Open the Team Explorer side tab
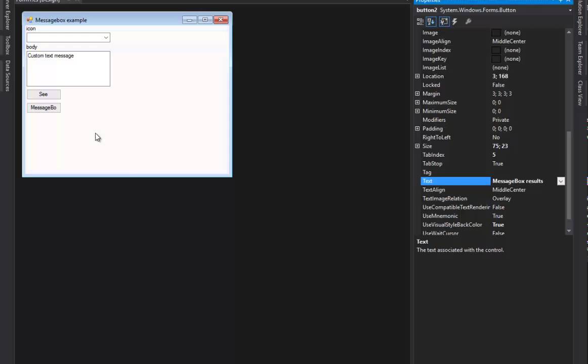Screen dimensions: 588x364 click(580, 58)
